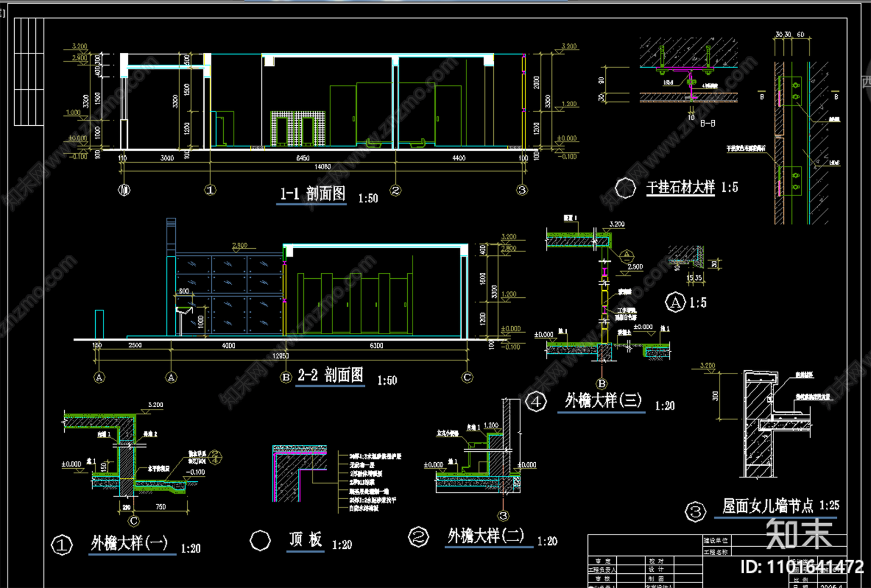Click the 3000 dimension in 1-1 section
871x588 pixels.
167,158
